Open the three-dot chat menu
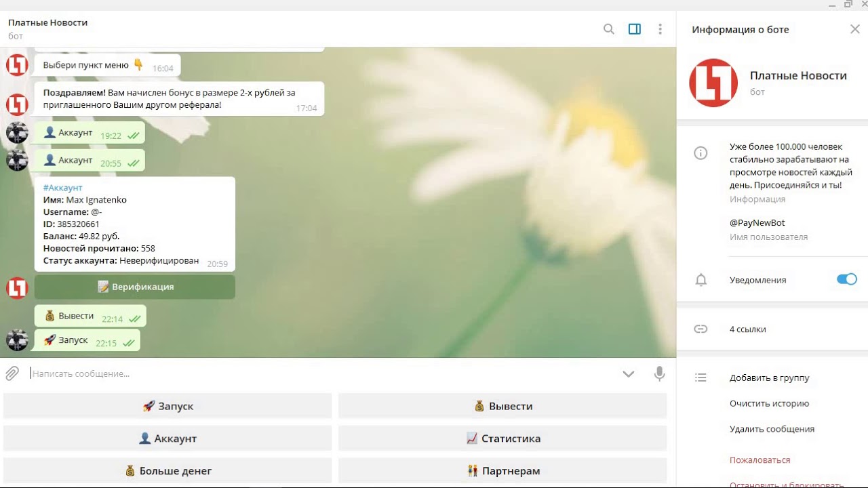The image size is (868, 488). [660, 29]
